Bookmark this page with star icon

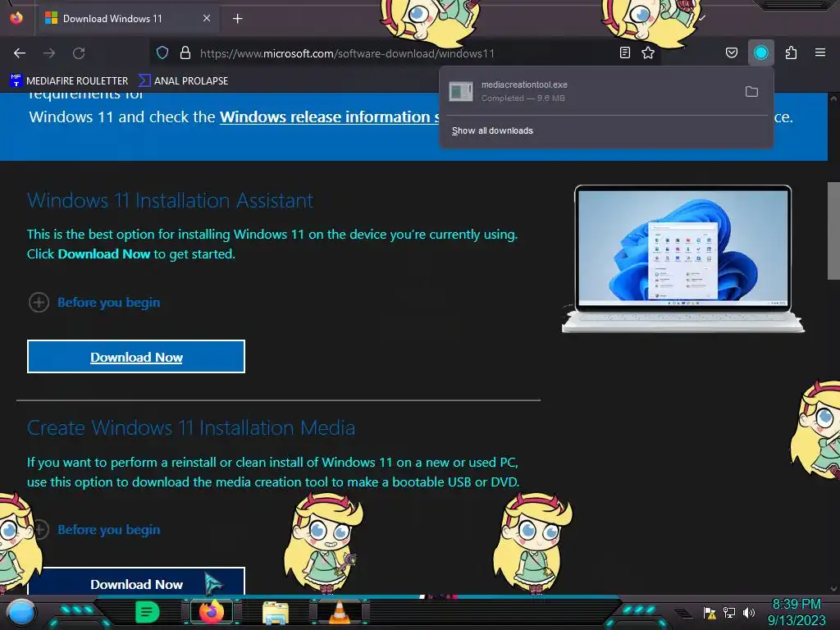(648, 52)
